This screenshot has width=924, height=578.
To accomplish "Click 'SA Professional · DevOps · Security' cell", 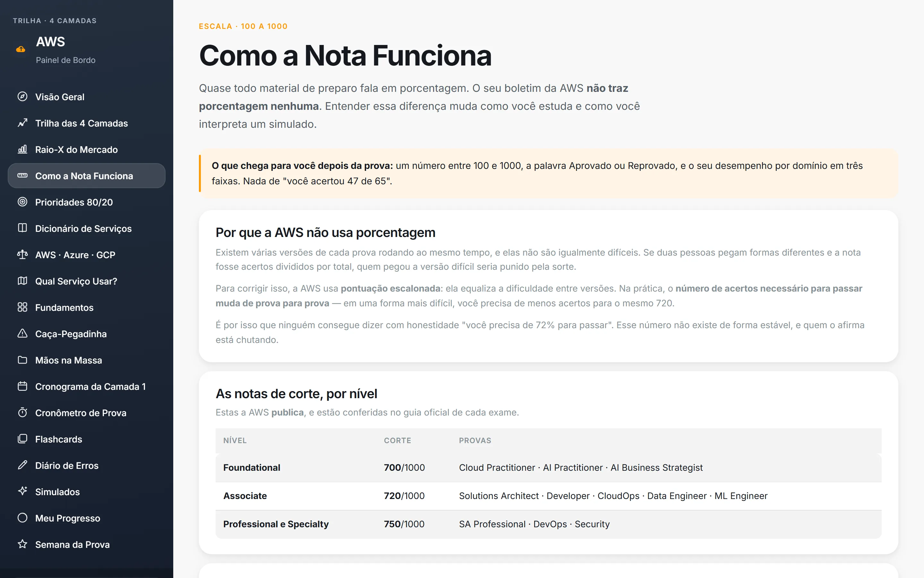I will coord(534,524).
